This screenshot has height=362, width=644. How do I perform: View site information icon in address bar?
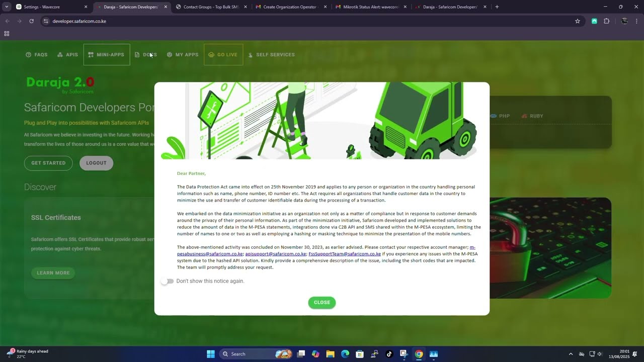pyautogui.click(x=46, y=21)
